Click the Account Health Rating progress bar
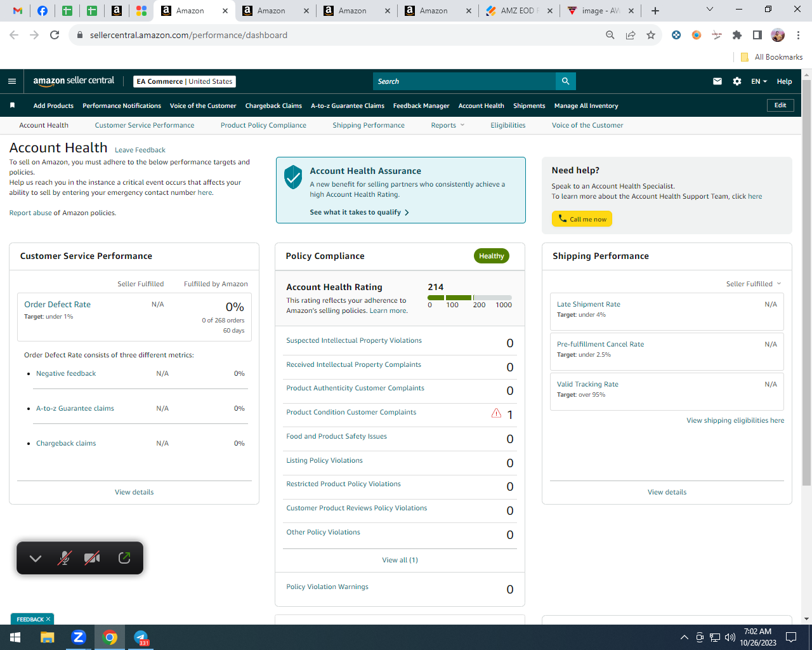Screen dimensions: 812x650 (469, 297)
